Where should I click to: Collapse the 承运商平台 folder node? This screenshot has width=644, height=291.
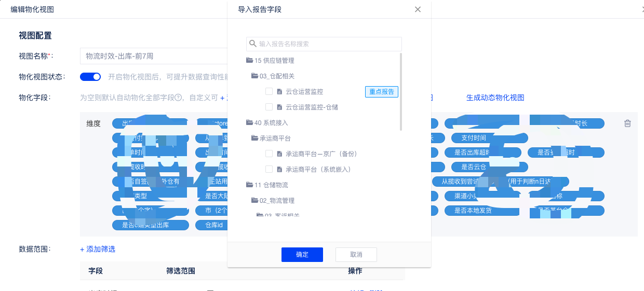(x=255, y=138)
